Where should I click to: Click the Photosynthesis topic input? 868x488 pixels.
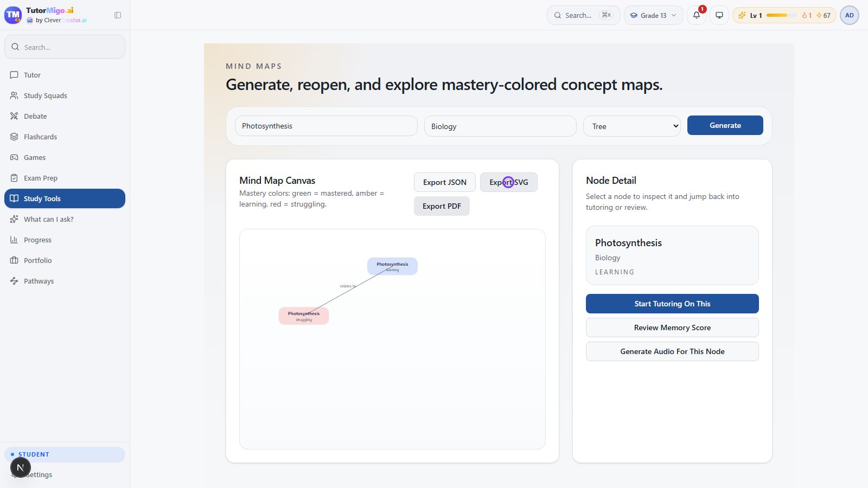click(x=326, y=126)
